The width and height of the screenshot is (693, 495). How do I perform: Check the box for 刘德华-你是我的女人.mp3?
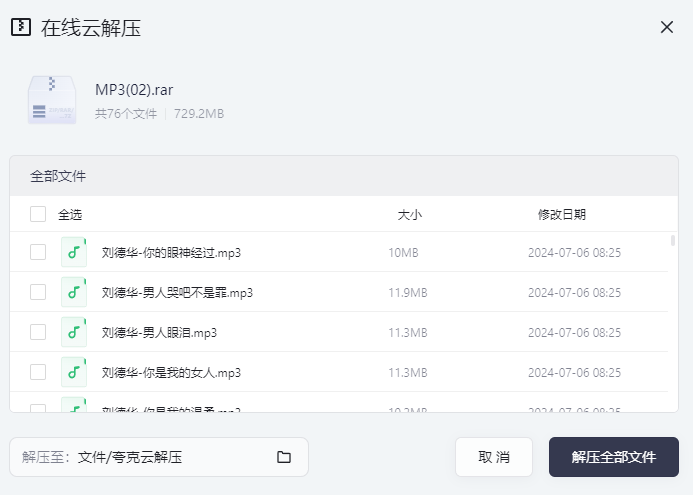(38, 372)
